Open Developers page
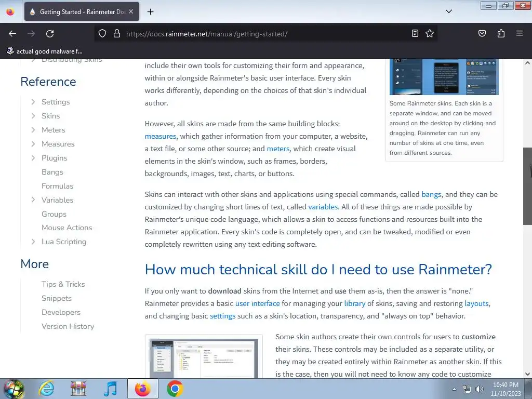 click(x=61, y=312)
